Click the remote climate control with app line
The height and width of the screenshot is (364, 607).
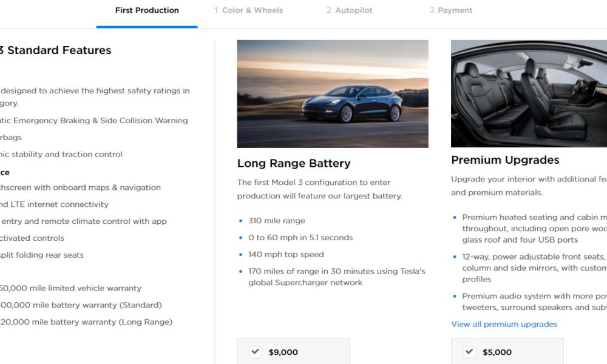(x=83, y=221)
